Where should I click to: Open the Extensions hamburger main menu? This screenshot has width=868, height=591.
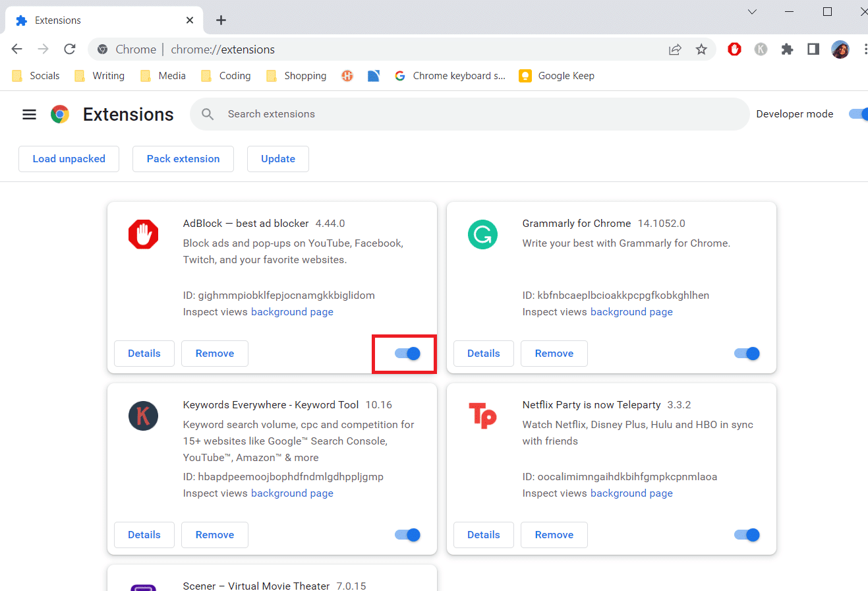[29, 114]
